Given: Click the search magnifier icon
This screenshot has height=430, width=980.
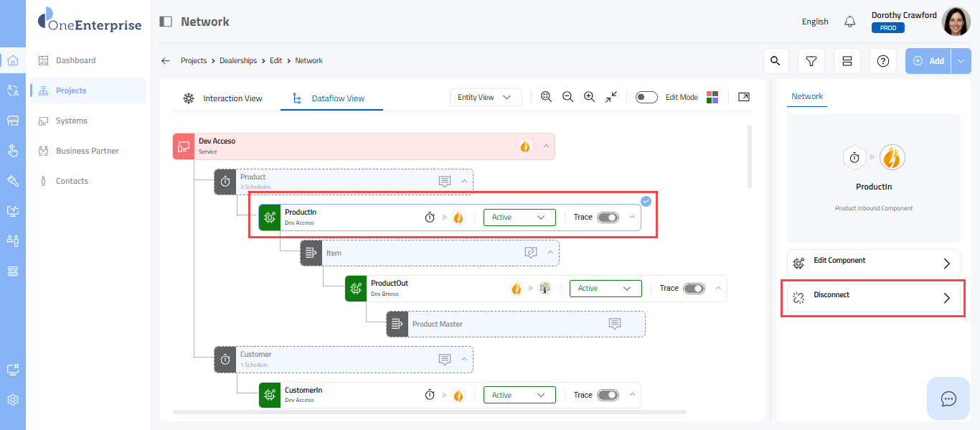Looking at the screenshot, I should pyautogui.click(x=775, y=61).
